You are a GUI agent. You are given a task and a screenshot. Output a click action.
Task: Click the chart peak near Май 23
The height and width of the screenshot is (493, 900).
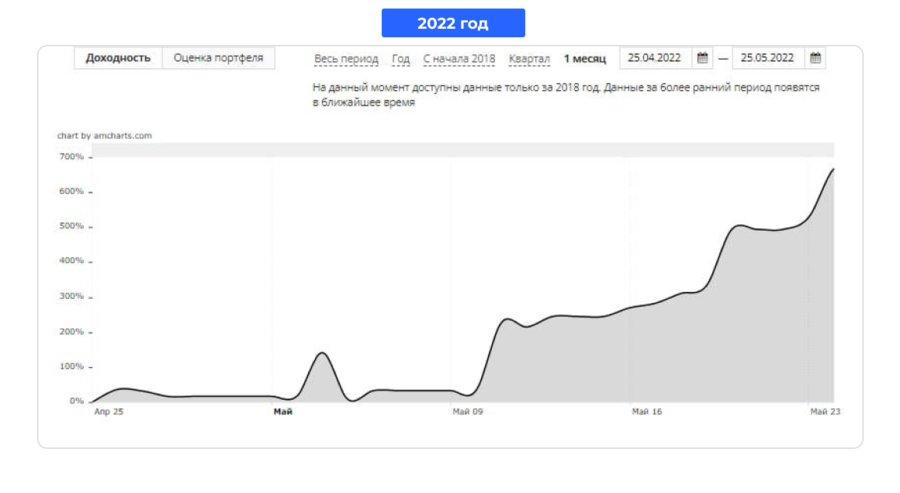pos(833,169)
